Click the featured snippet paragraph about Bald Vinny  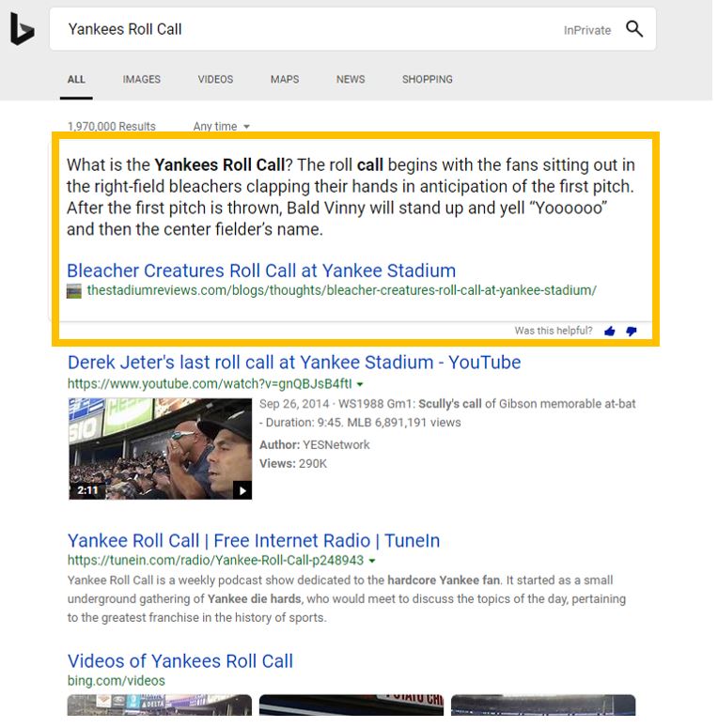[x=351, y=197]
